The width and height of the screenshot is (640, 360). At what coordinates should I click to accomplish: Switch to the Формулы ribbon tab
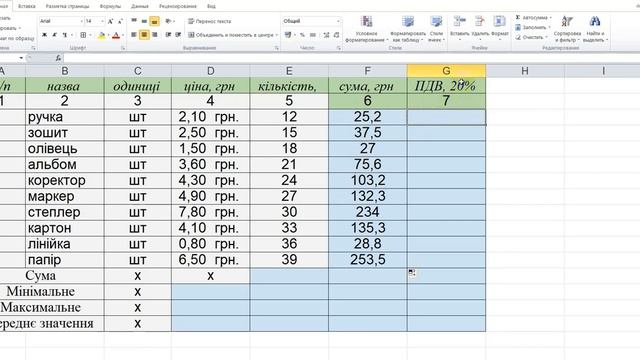(x=110, y=7)
